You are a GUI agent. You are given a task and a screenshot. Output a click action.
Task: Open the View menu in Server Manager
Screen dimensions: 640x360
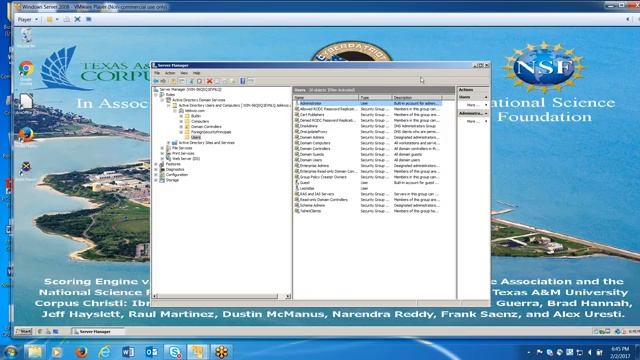click(184, 73)
